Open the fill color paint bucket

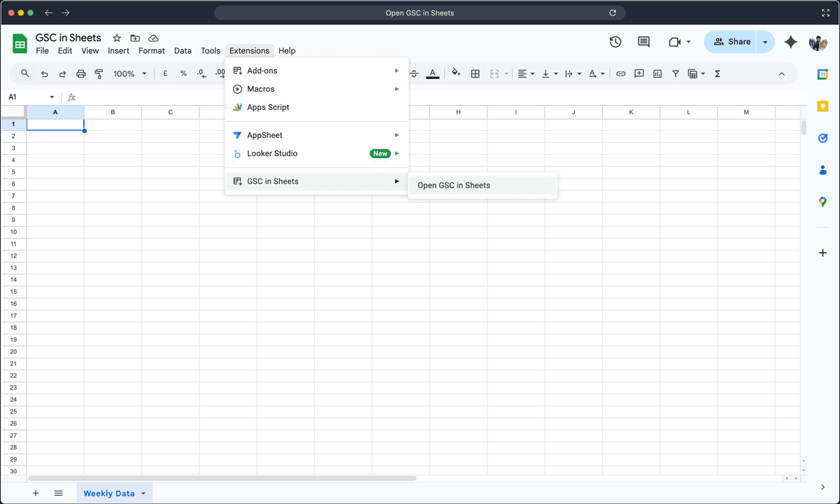pyautogui.click(x=456, y=73)
